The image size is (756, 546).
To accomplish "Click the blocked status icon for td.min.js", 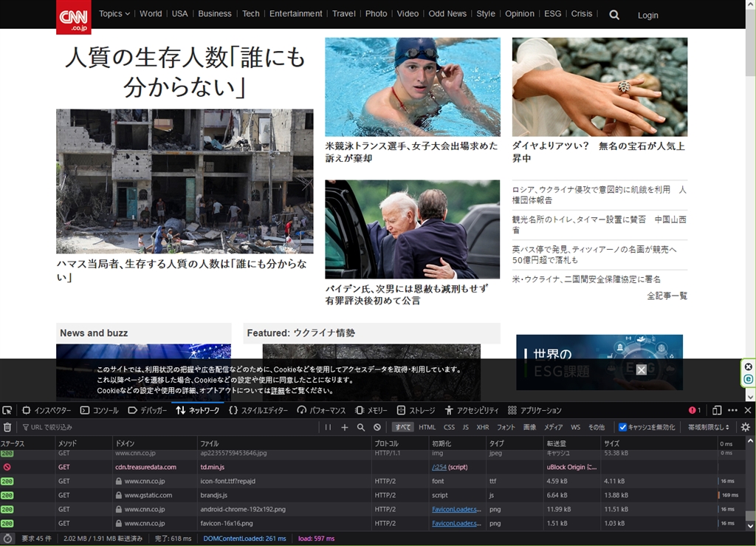I will (7, 467).
